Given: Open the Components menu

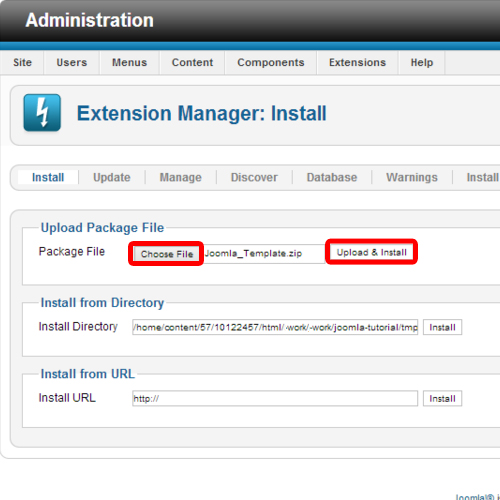Looking at the screenshot, I should pyautogui.click(x=271, y=62).
